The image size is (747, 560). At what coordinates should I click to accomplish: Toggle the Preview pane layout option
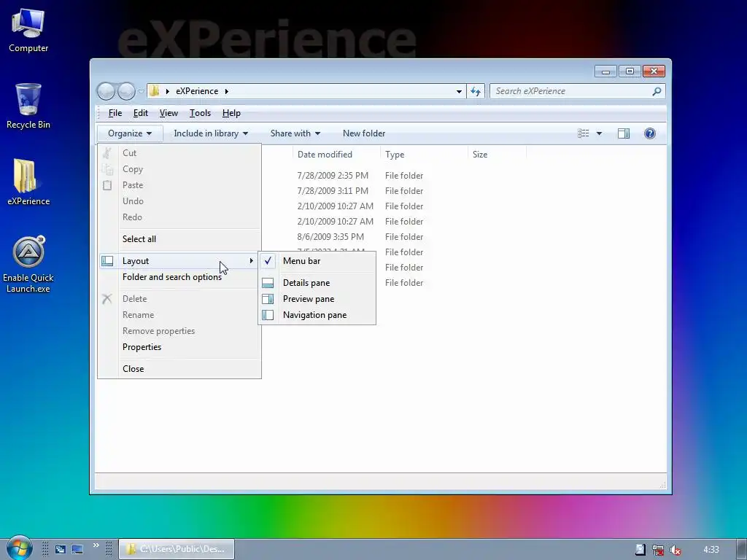click(x=317, y=299)
